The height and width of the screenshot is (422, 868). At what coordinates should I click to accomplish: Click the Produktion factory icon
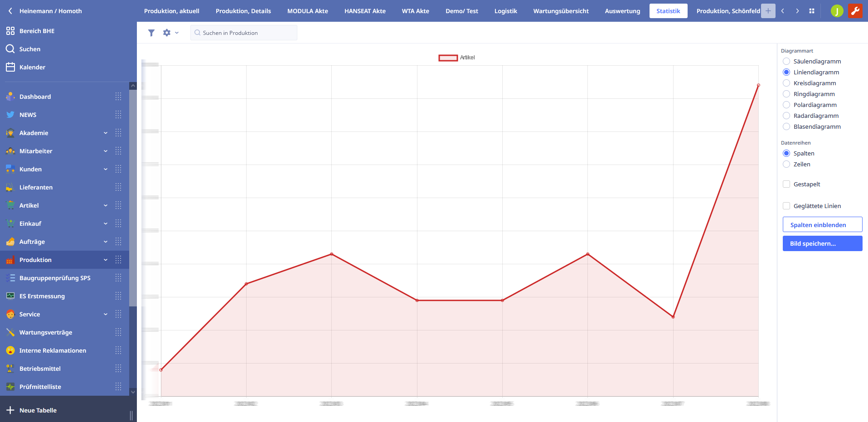point(10,260)
